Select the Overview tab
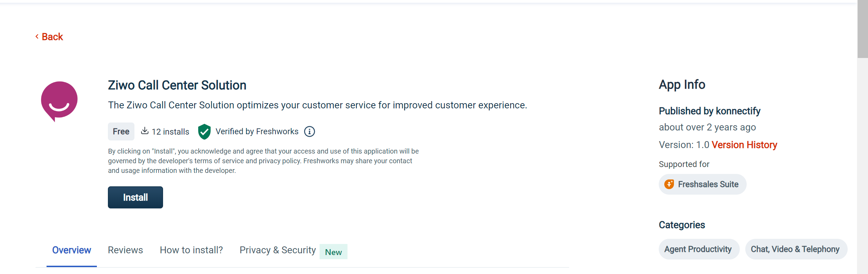 [72, 250]
